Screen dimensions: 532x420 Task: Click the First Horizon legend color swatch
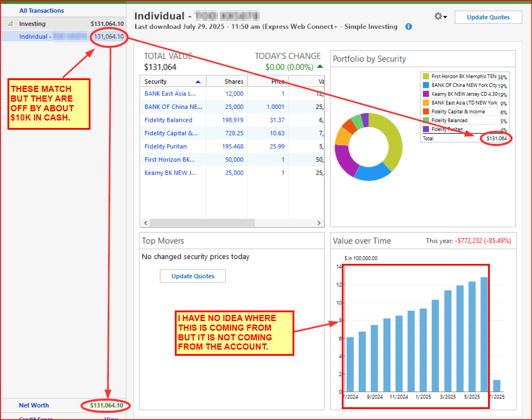(426, 76)
